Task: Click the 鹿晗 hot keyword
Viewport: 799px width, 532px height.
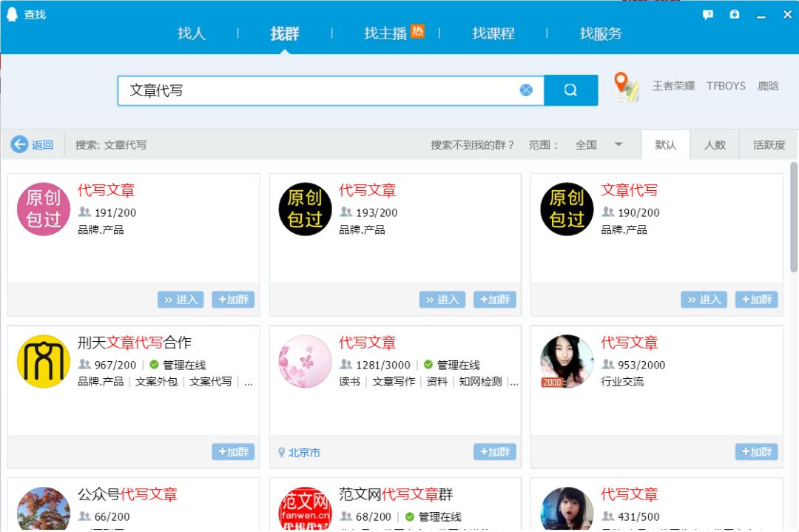Action: (768, 86)
